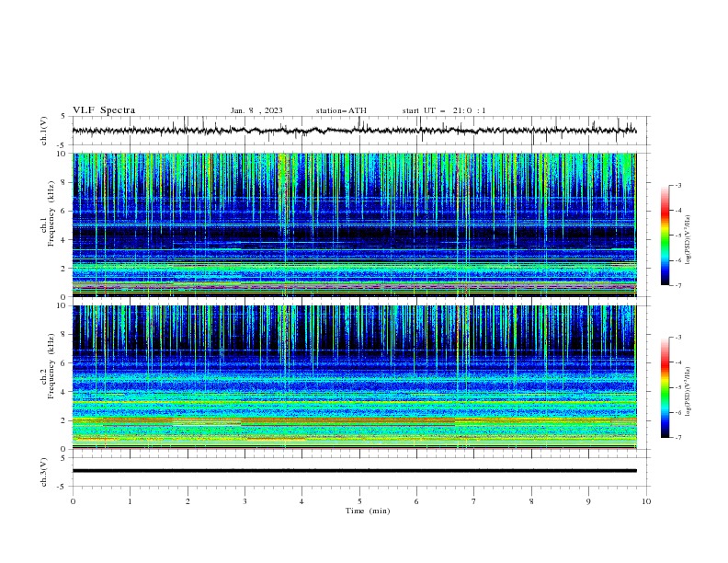Click the "1" tick on the time axis
This screenshot has height=563, width=728.
130,501
